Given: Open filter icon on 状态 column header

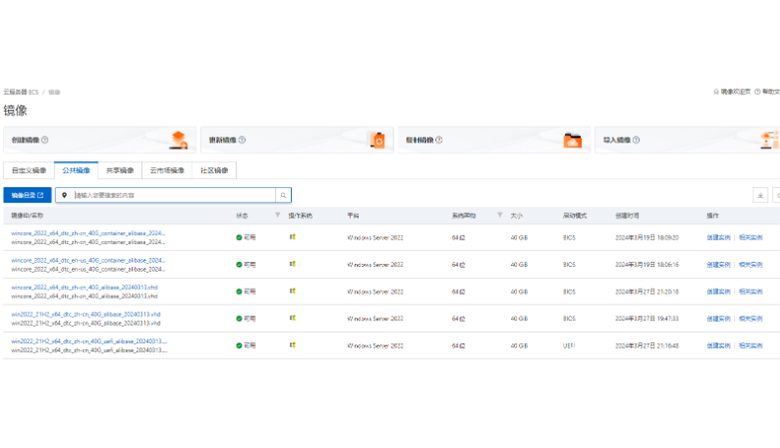Looking at the screenshot, I should pyautogui.click(x=278, y=215).
